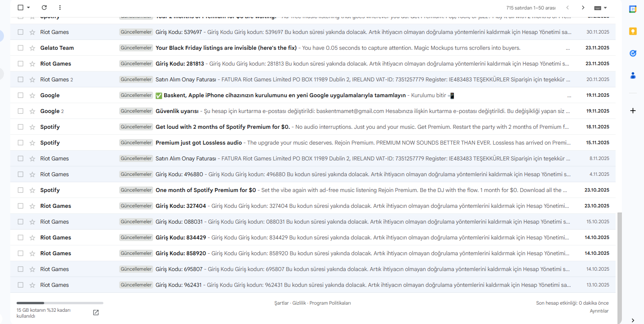The width and height of the screenshot is (644, 324).
Task: Star the Spotify Get loud email
Action: [32, 127]
